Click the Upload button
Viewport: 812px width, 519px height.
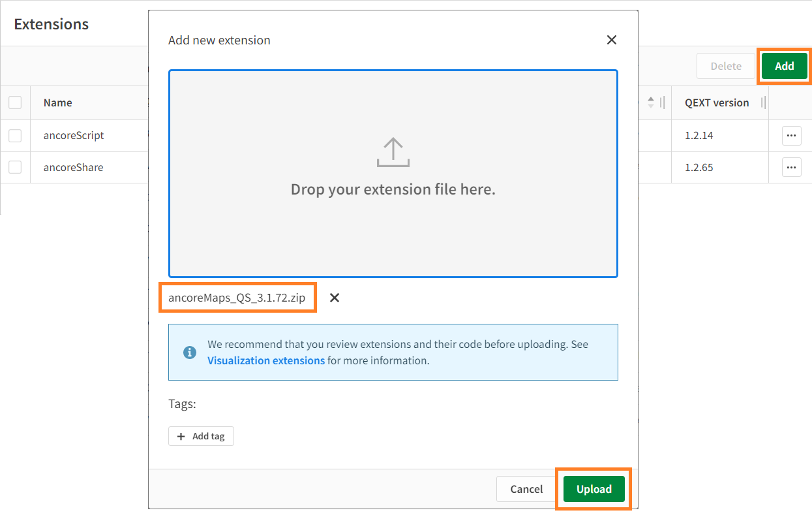click(594, 489)
